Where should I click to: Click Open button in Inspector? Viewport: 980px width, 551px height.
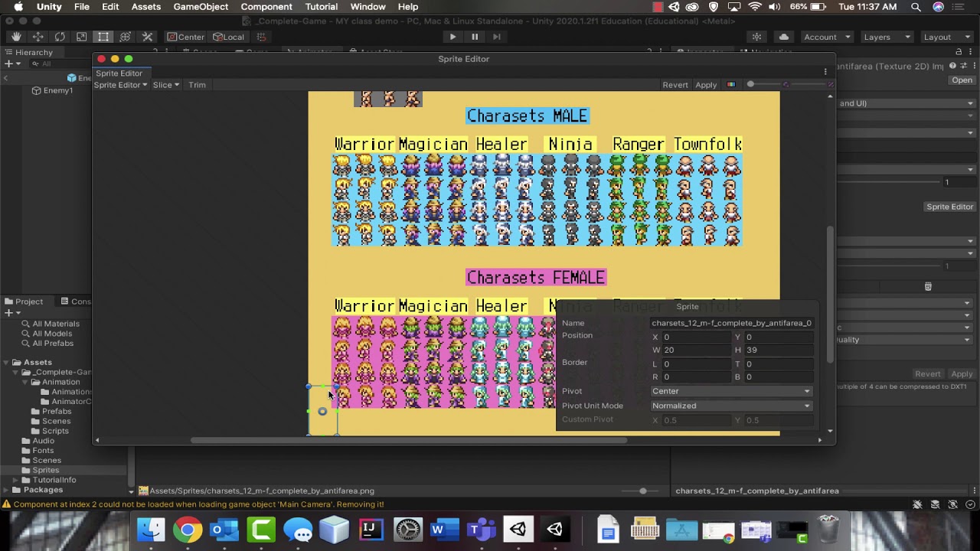(x=962, y=80)
